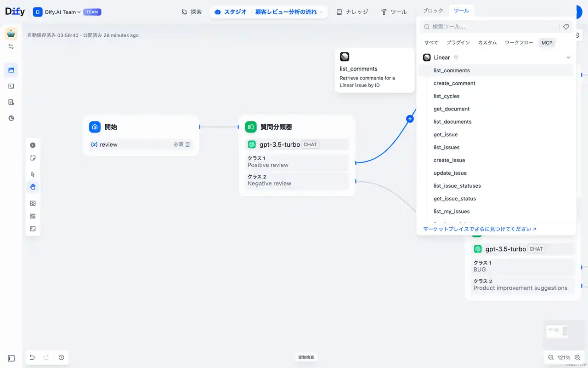
Task: Click the マーケットプレイス link
Action: click(480, 229)
